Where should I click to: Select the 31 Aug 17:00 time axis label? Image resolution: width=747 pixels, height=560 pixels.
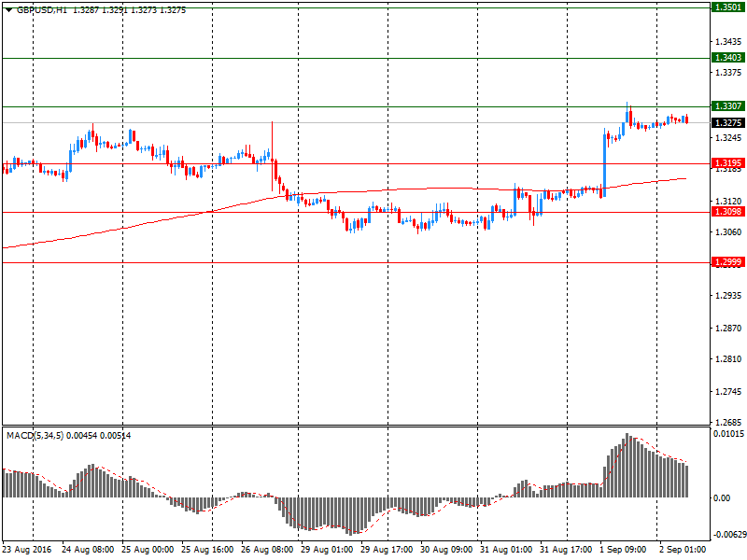click(x=566, y=550)
